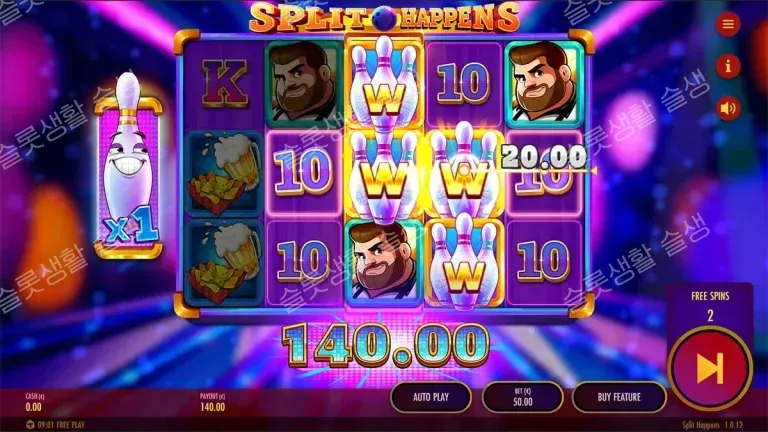768x432 pixels.
Task: Open the hamburger menu icon
Action: tap(728, 24)
